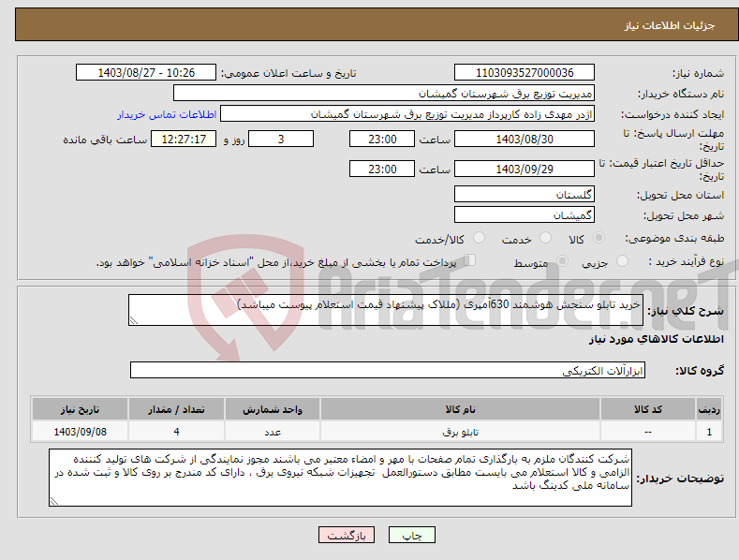The width and height of the screenshot is (739, 560).
Task: Click row number cell 1
Action: coord(709,432)
